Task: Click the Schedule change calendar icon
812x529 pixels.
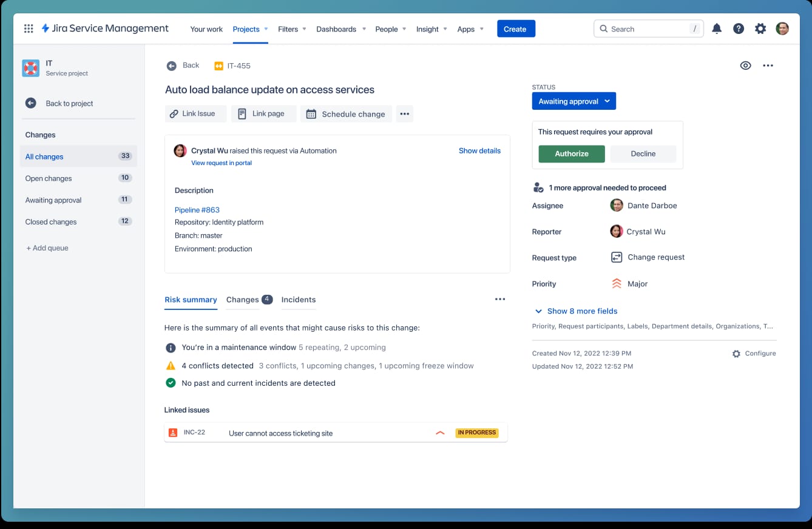Action: pyautogui.click(x=311, y=113)
